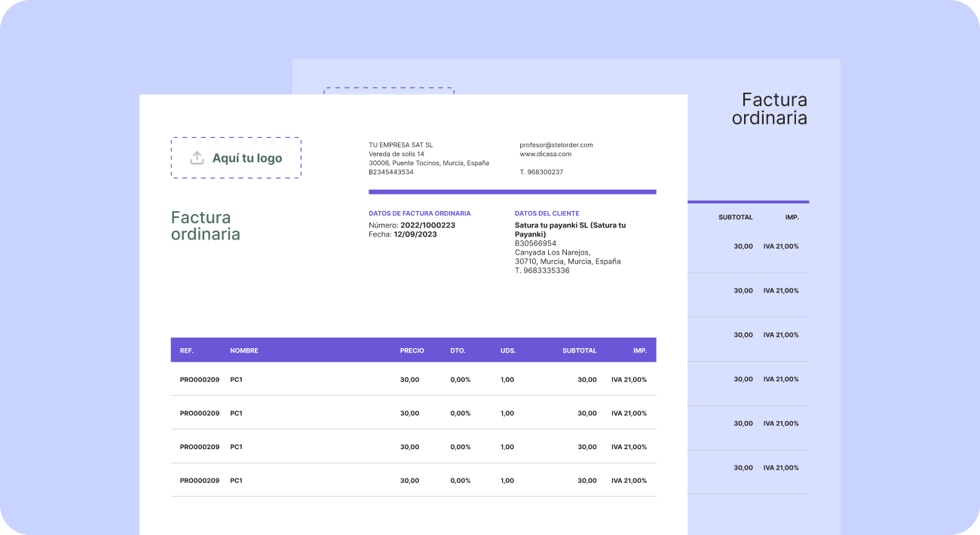This screenshot has width=980, height=535.
Task: Click the company tax ID B2345443534
Action: point(390,172)
